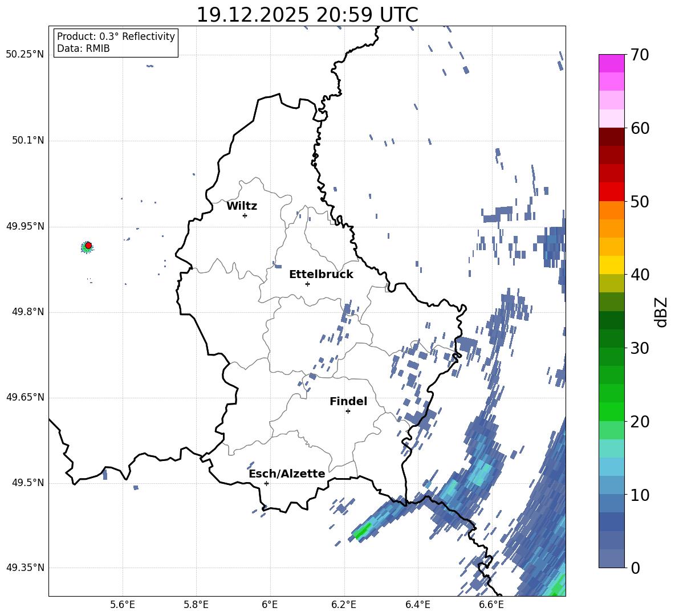Click the longitude label '5.6°E'

pyautogui.click(x=123, y=605)
